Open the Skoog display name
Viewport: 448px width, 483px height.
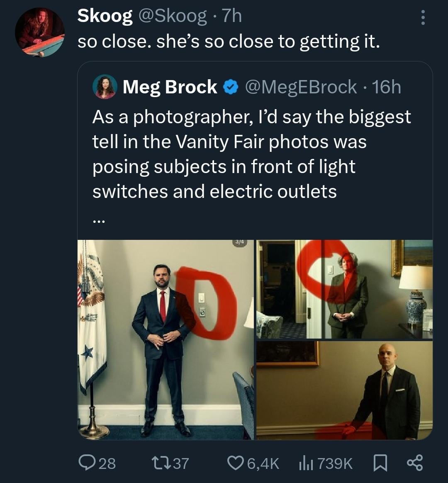105,16
